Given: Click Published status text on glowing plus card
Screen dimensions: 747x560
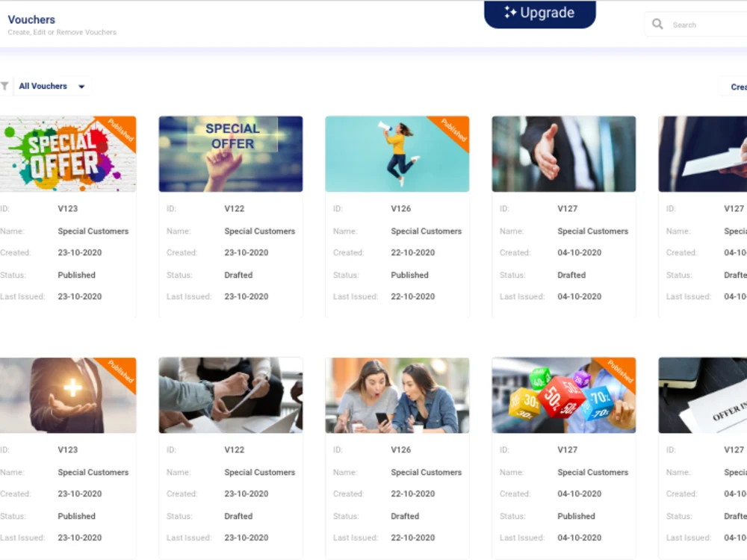Looking at the screenshot, I should click(77, 516).
